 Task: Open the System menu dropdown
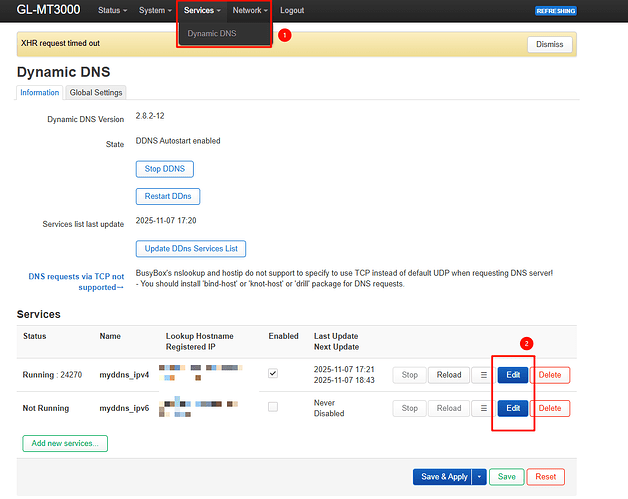pos(155,10)
